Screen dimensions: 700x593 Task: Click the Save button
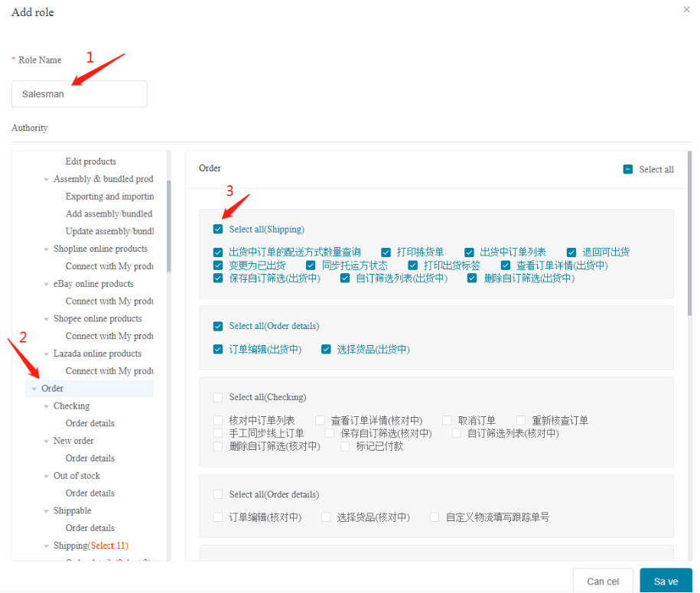coord(666,581)
